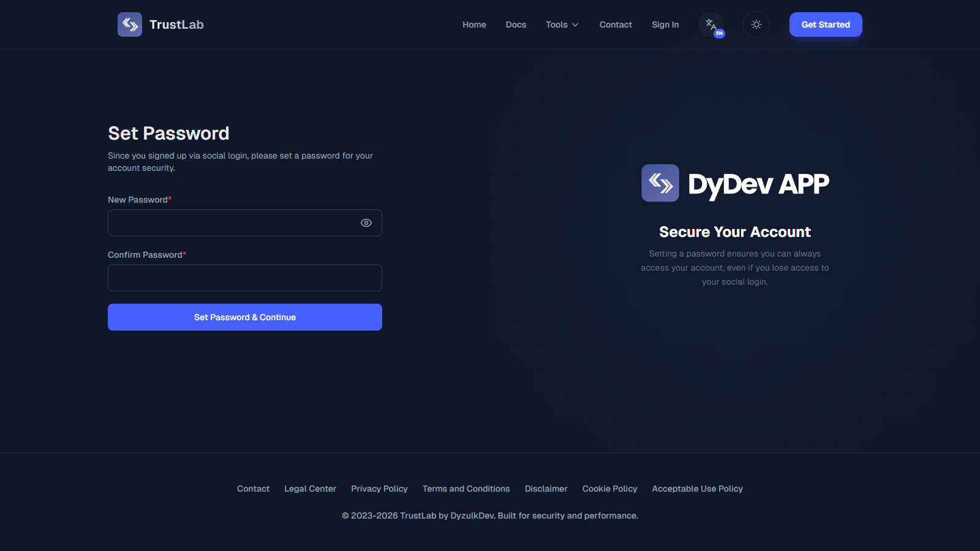Focus the New Password input field
The width and height of the screenshot is (980, 551).
point(233,223)
